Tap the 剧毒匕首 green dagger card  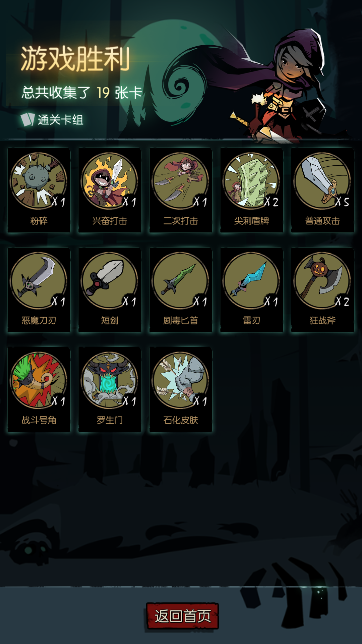181,289
